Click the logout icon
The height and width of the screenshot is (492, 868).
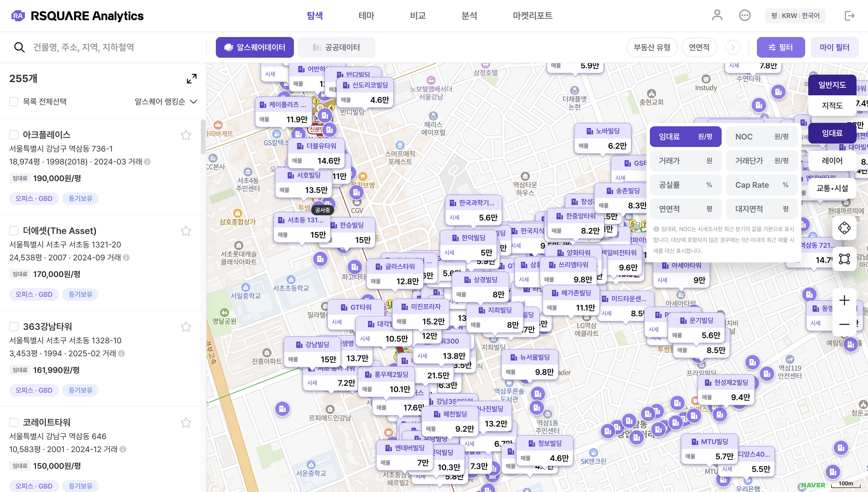click(x=849, y=16)
